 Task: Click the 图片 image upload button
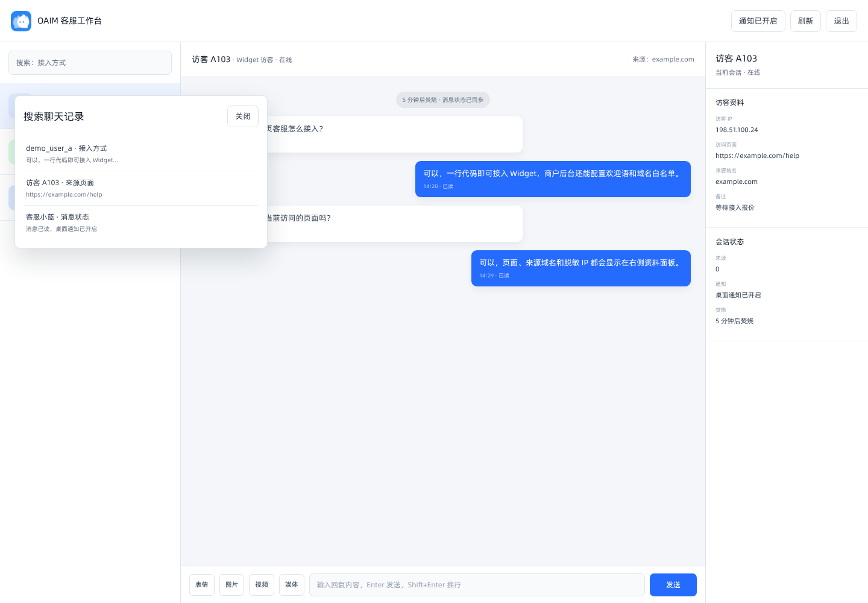[231, 585]
